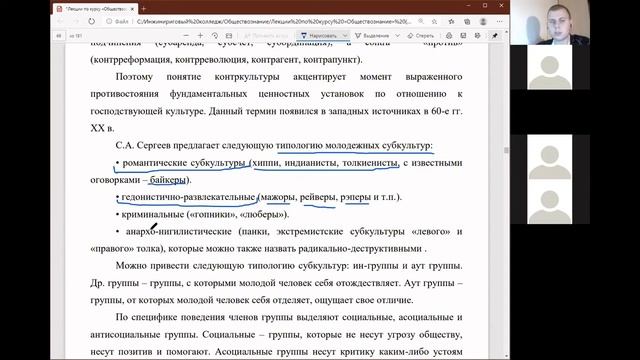Pin the PDF toolbar
640x360 pixels.
(x=495, y=36)
